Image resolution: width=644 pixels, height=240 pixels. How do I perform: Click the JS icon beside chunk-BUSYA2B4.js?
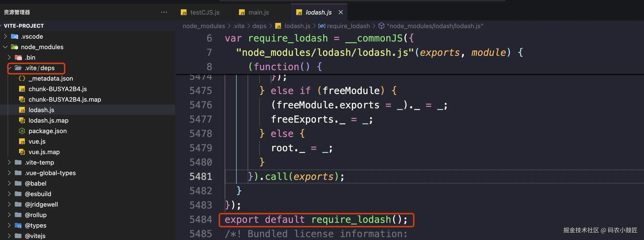pyautogui.click(x=22, y=89)
